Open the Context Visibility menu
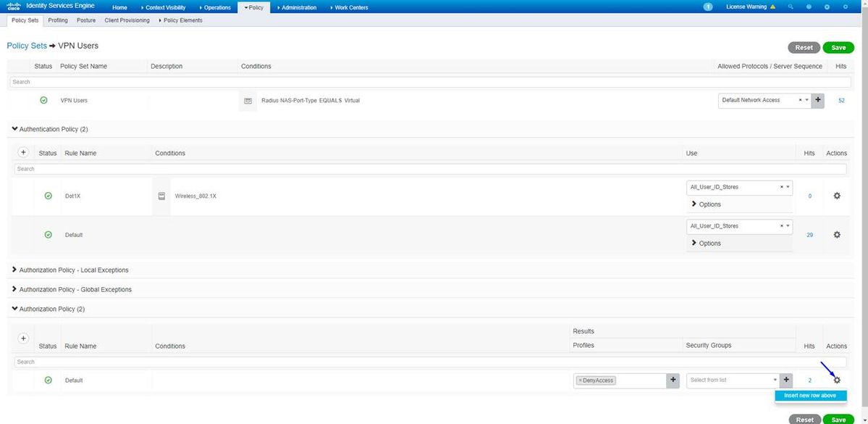The image size is (868, 424). point(164,7)
